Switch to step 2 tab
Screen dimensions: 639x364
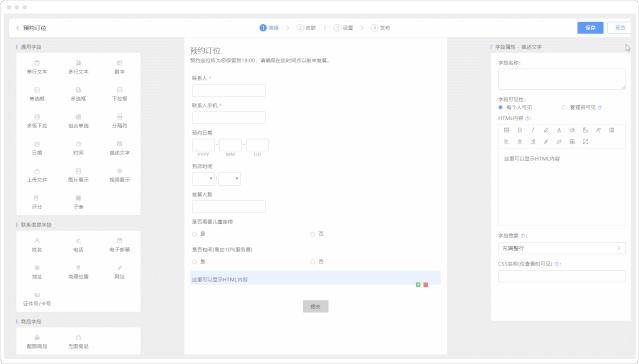[x=306, y=28]
